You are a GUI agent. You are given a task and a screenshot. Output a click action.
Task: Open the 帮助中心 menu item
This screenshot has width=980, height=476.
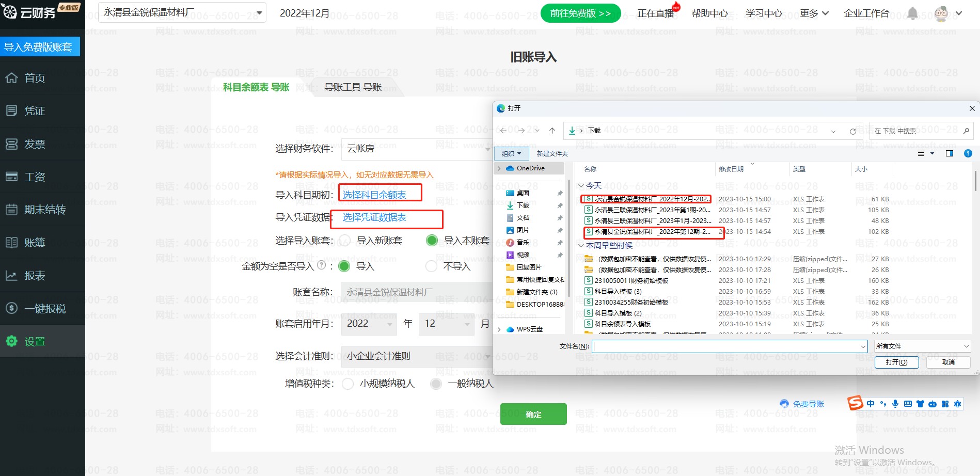coord(709,13)
